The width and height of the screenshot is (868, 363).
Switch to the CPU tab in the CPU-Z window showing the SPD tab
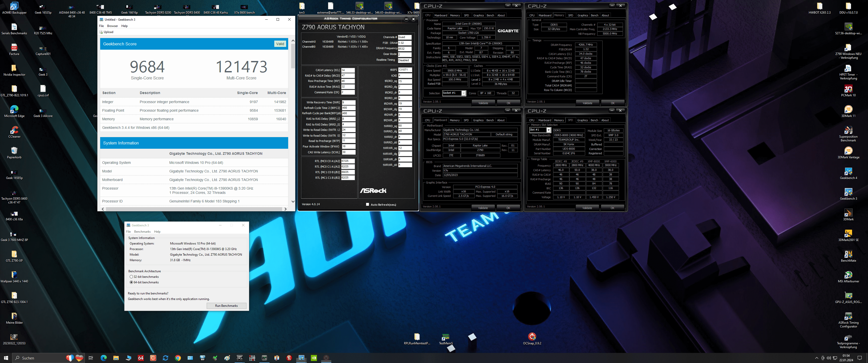click(x=532, y=120)
